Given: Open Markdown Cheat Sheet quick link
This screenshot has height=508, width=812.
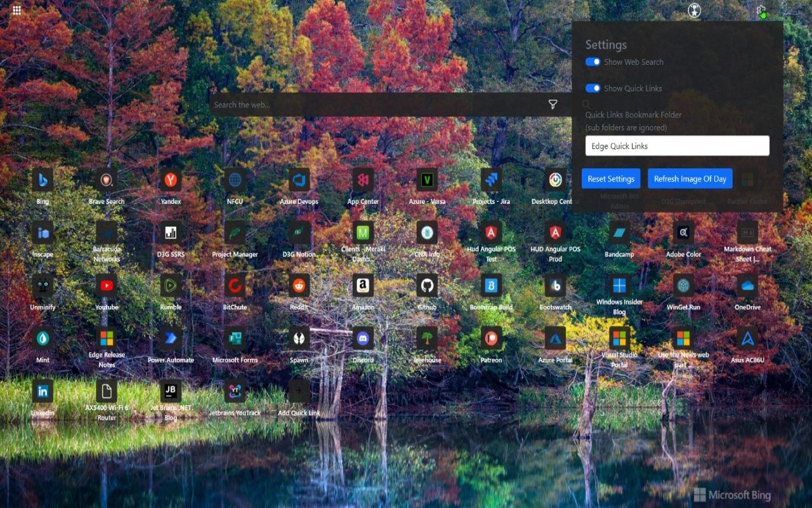Looking at the screenshot, I should coord(747,232).
